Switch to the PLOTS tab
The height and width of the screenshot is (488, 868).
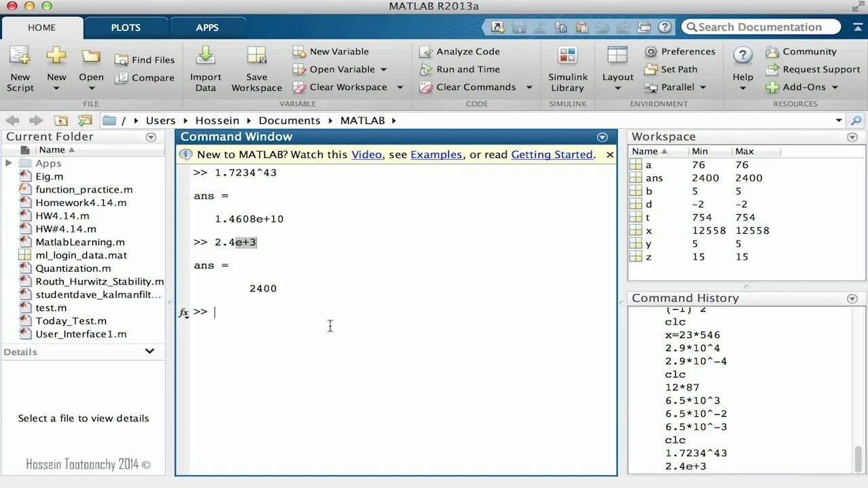click(125, 28)
